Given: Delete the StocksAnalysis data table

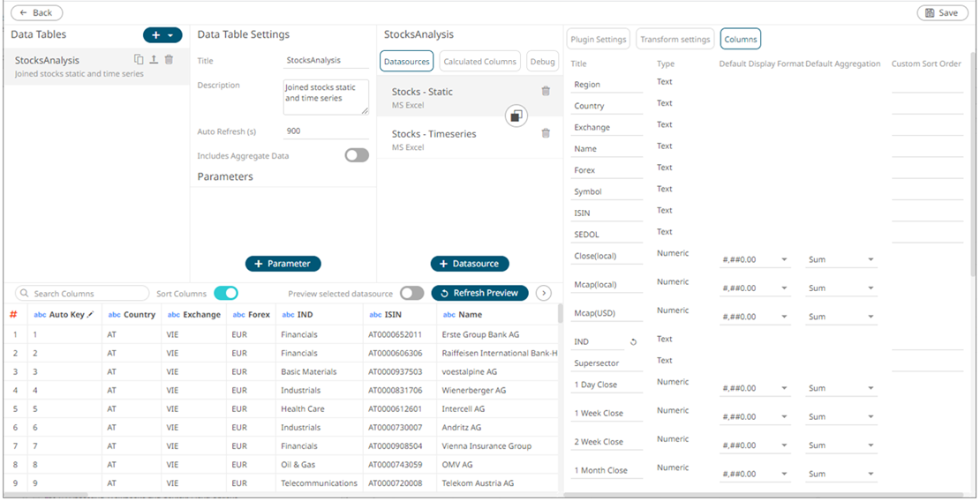Looking at the screenshot, I should pyautogui.click(x=169, y=59).
